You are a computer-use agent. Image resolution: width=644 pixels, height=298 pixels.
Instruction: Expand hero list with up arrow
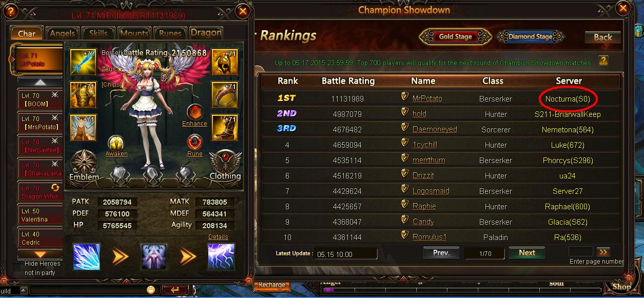click(x=41, y=82)
